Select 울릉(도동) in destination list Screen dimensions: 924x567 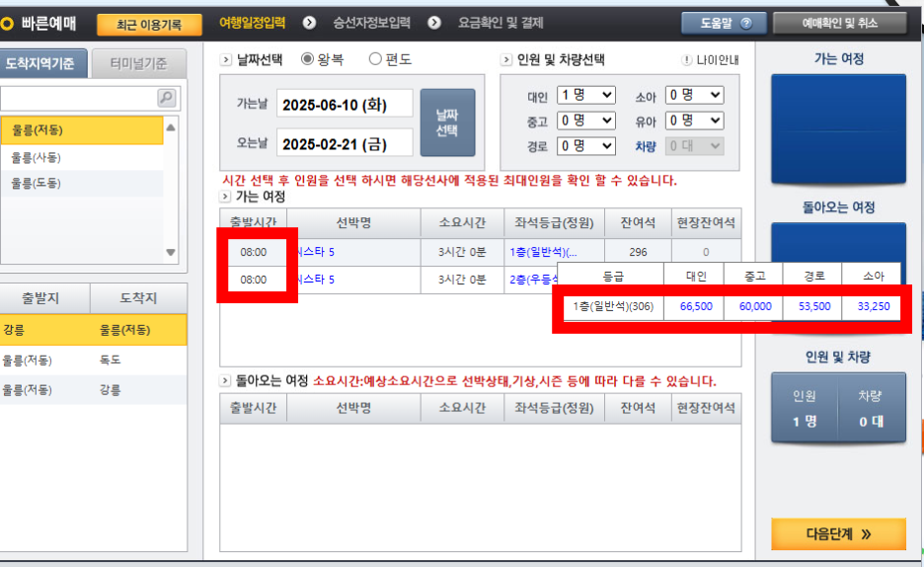coord(82,184)
